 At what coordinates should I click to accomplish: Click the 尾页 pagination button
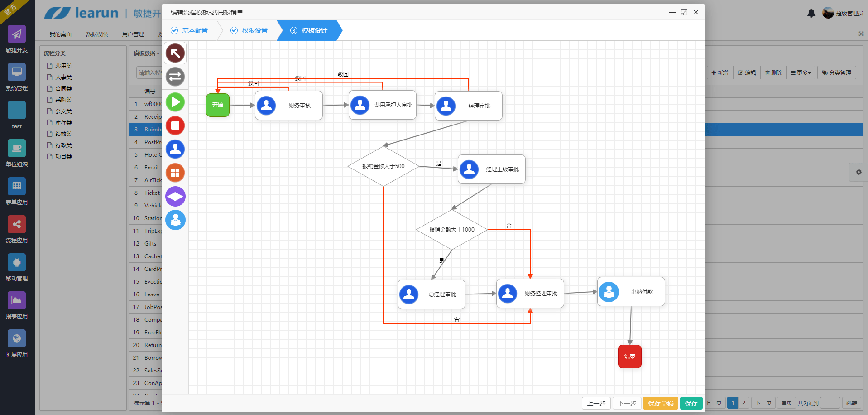786,403
